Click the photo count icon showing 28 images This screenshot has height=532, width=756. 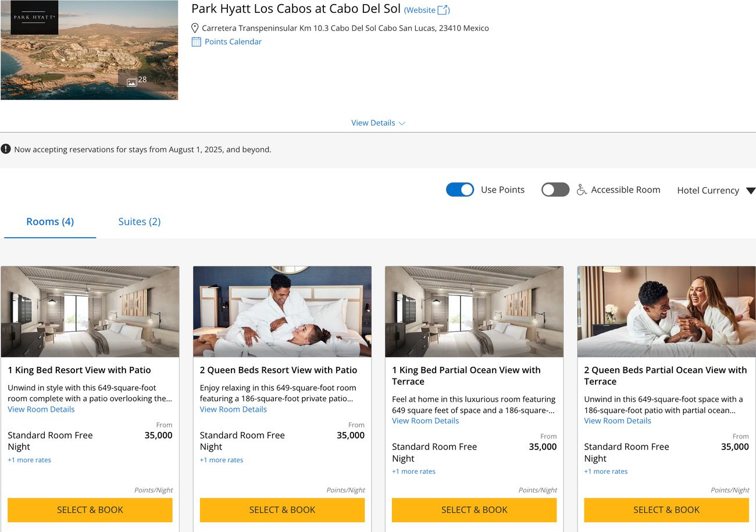[133, 81]
